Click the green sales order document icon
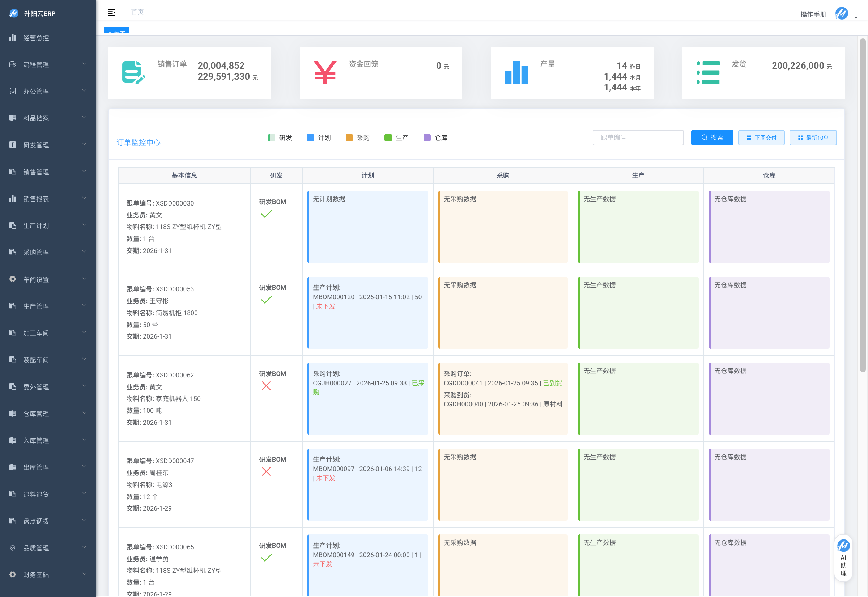The height and width of the screenshot is (597, 868). coord(133,73)
